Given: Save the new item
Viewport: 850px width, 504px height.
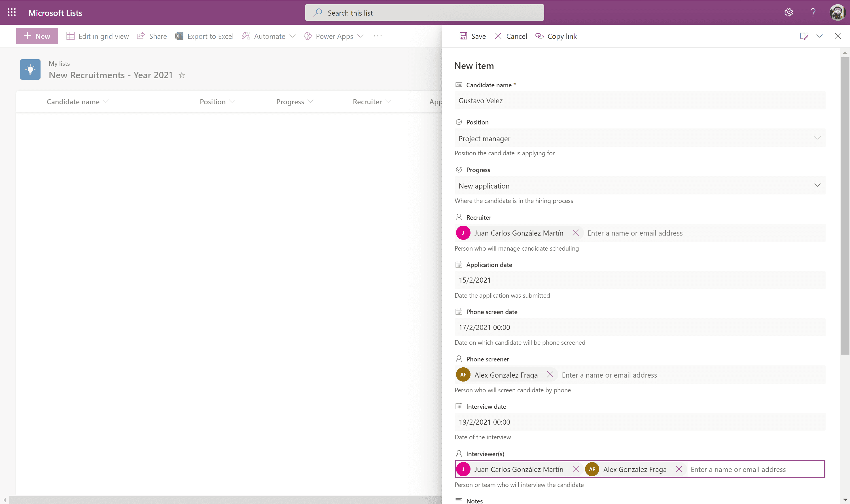Looking at the screenshot, I should click(x=472, y=36).
